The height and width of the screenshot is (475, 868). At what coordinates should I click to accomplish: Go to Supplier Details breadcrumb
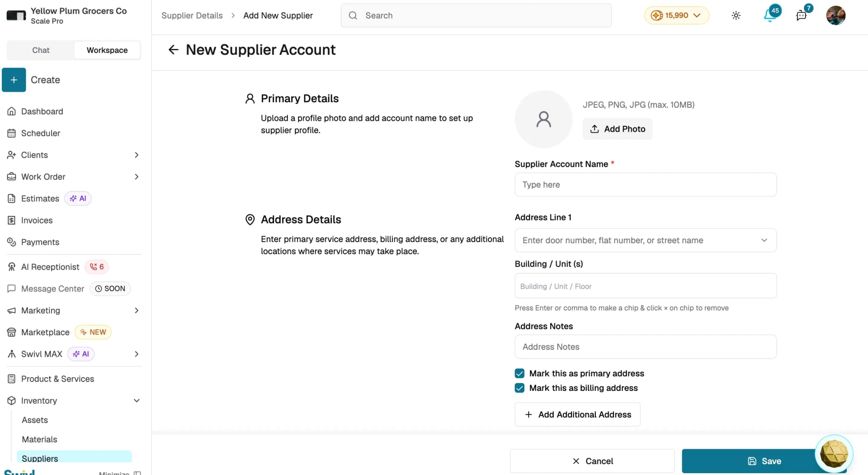tap(192, 15)
